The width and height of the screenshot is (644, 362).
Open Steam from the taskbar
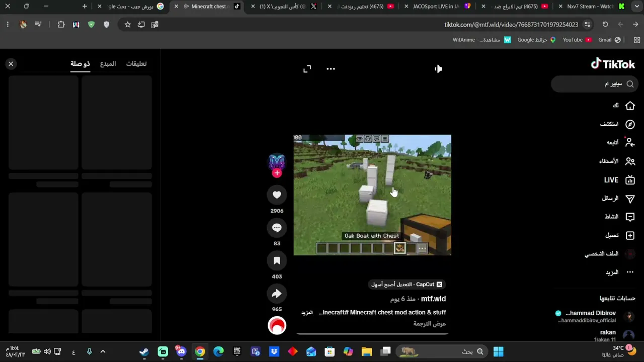(144, 351)
